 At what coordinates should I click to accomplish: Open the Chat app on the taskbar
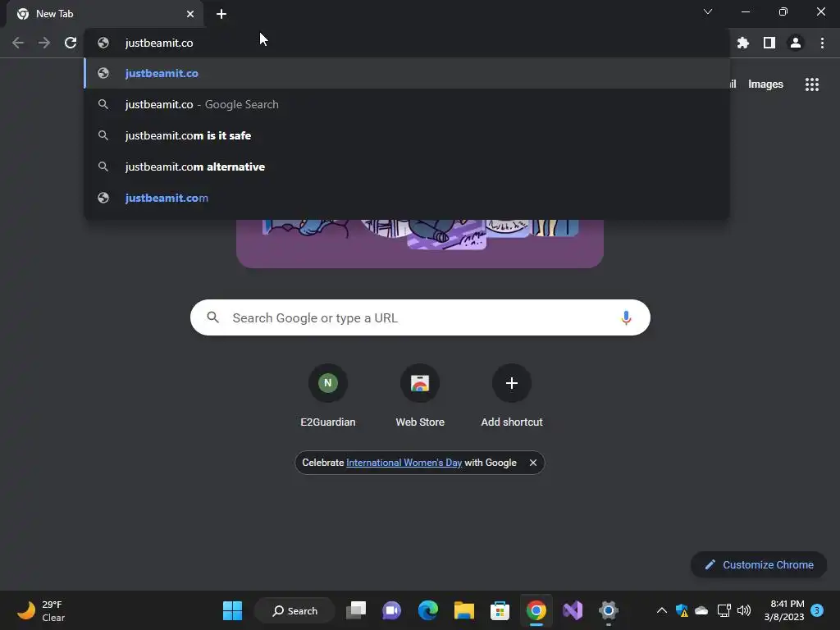[391, 610]
